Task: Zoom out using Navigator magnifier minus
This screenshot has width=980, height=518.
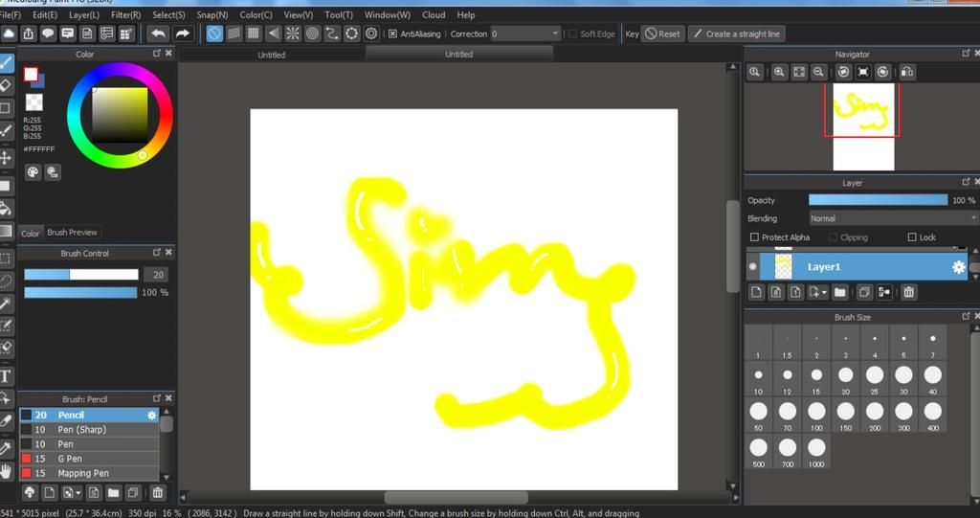Action: click(x=818, y=72)
